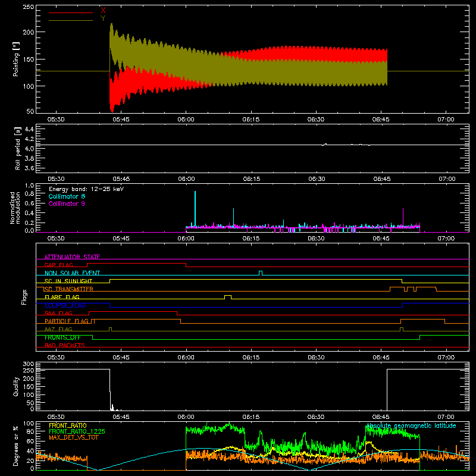
Task: Click the 'Roll period [s]' axis title
Action: [x=17, y=148]
